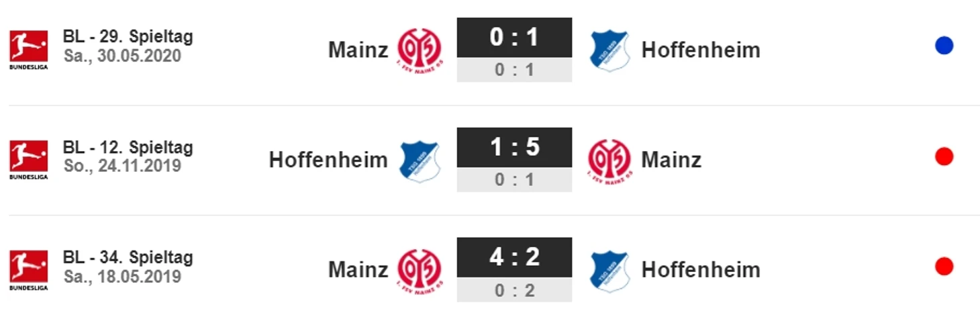
Task: Click Hoffenheim team name in 1:5 match
Action: tap(328, 160)
